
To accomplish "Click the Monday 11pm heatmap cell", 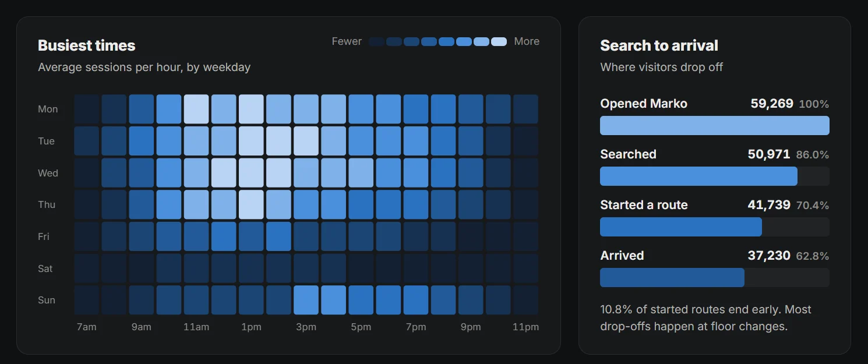I will [525, 109].
